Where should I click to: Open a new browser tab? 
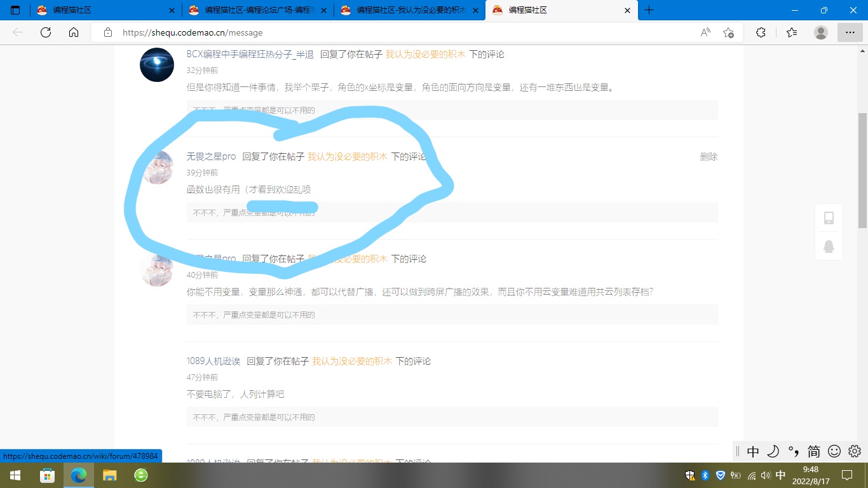click(649, 10)
